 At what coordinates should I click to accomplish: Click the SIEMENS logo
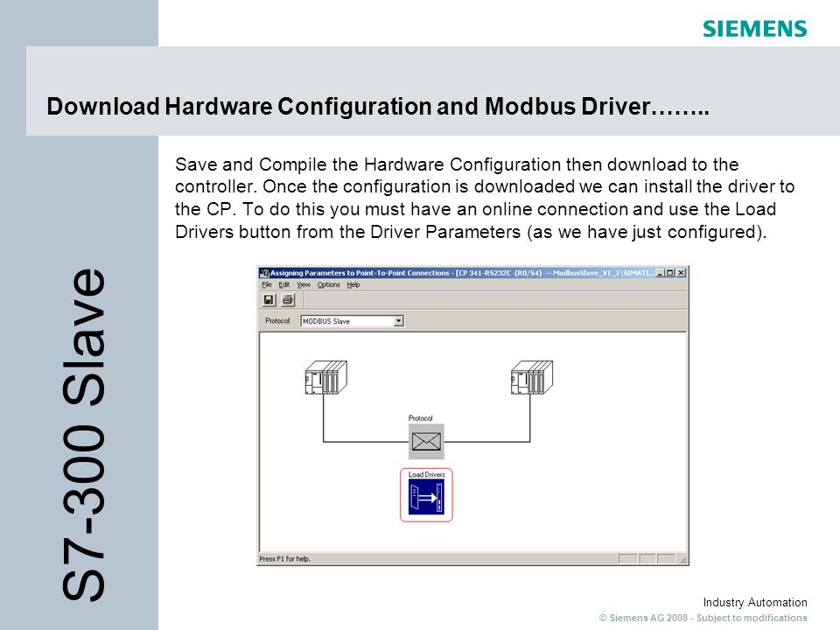[755, 29]
